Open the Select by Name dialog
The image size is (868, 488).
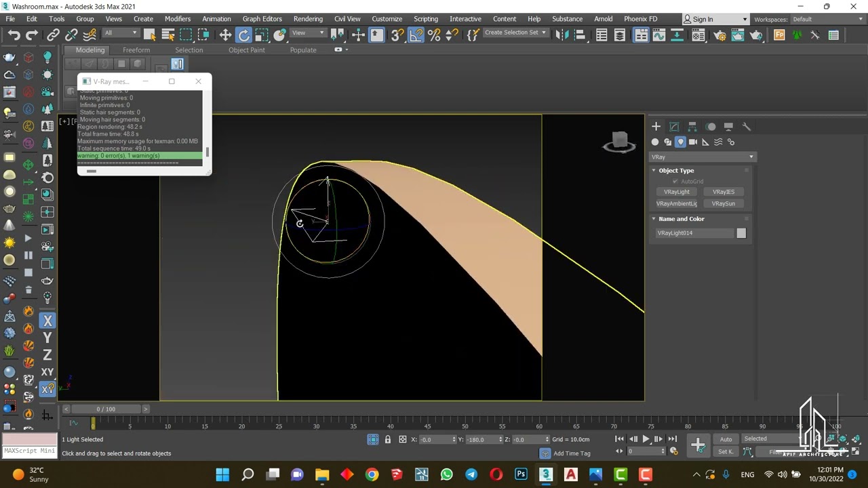[167, 35]
